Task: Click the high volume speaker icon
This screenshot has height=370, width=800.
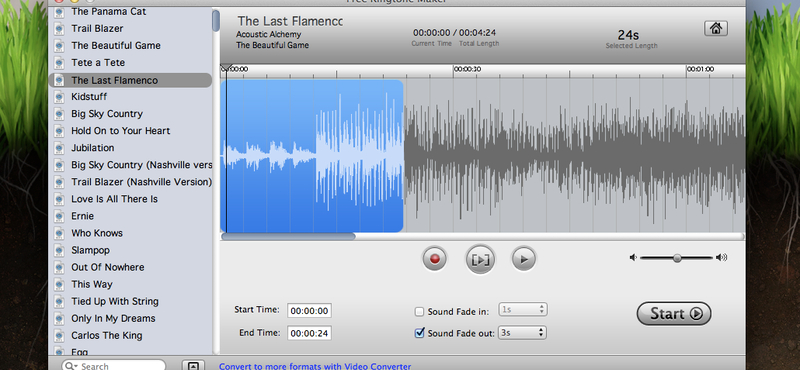Action: pos(721,258)
